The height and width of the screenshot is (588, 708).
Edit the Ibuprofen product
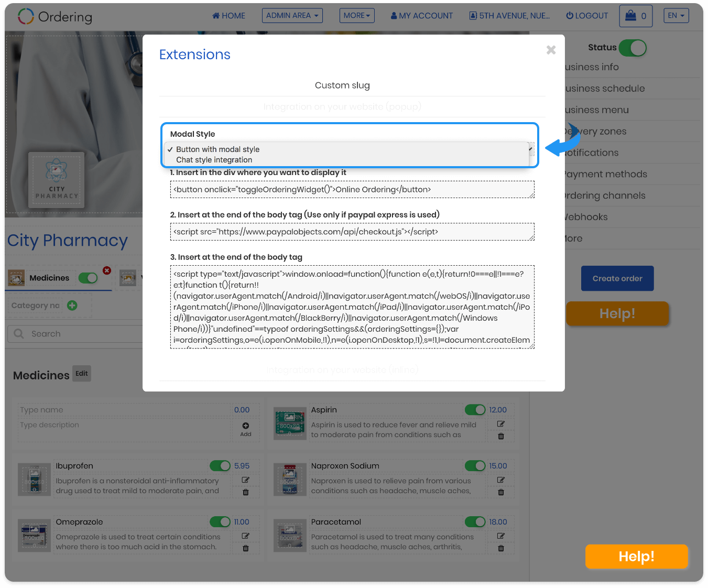coord(245,480)
